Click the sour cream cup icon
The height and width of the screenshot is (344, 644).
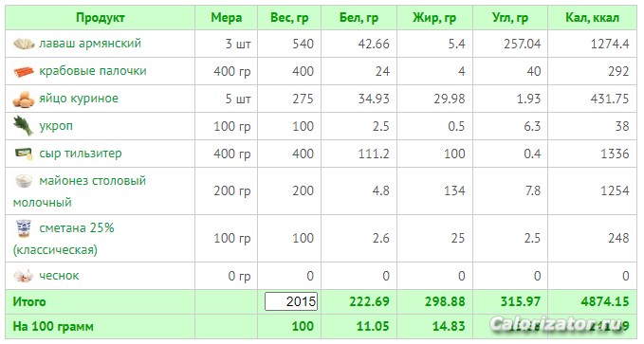(24, 228)
